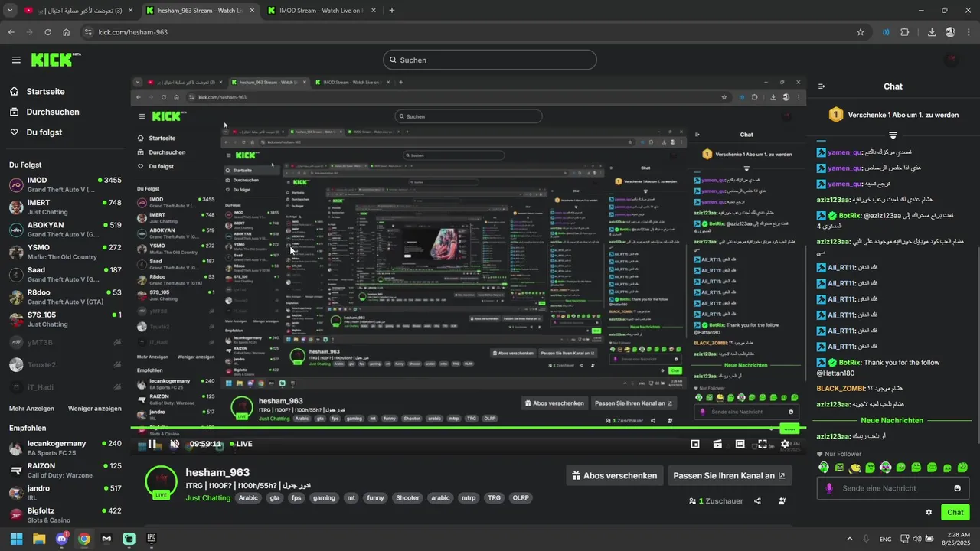Pause the live stream
This screenshot has width=980, height=551.
pos(152,444)
